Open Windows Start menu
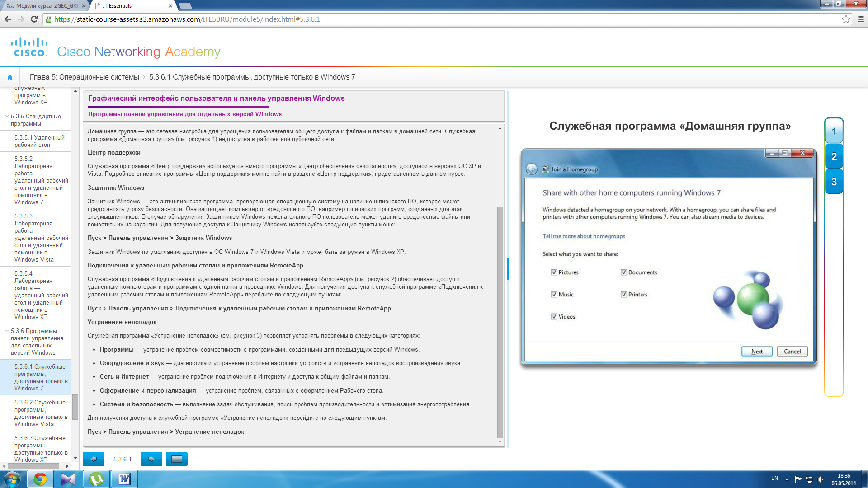Viewport: 868px width, 488px height. (12, 479)
